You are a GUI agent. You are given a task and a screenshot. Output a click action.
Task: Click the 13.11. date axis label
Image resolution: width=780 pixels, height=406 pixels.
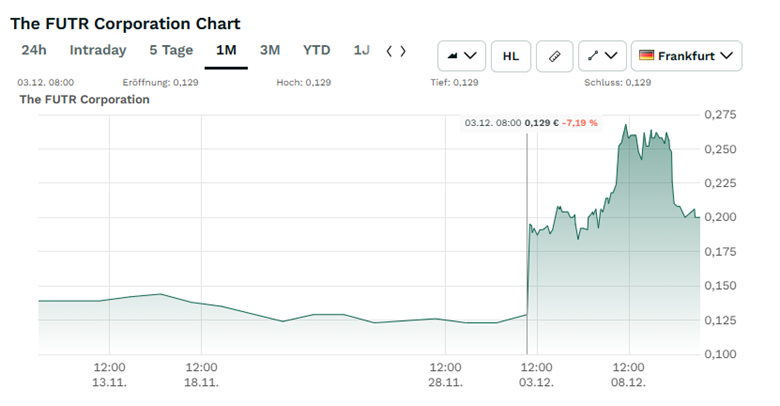[109, 383]
